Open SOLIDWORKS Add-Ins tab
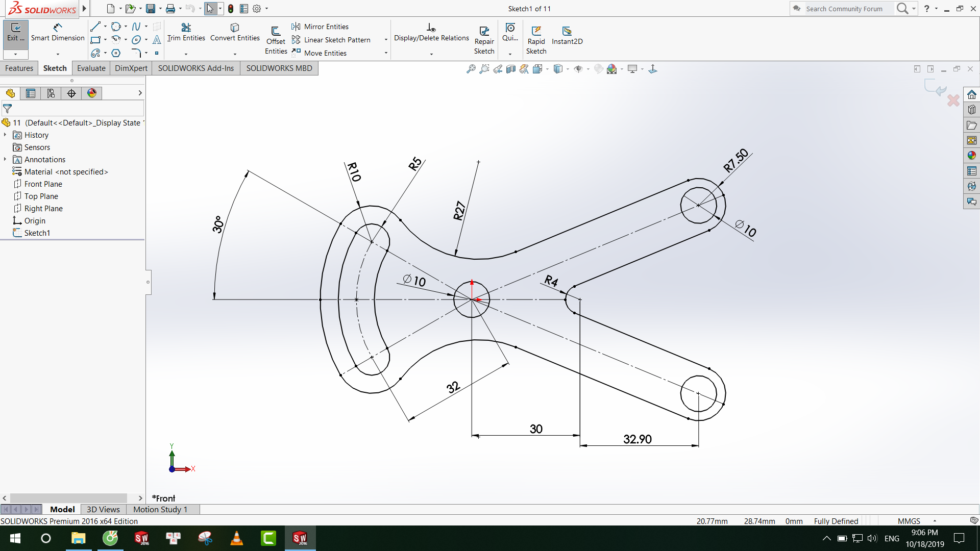980x551 pixels. click(x=196, y=68)
